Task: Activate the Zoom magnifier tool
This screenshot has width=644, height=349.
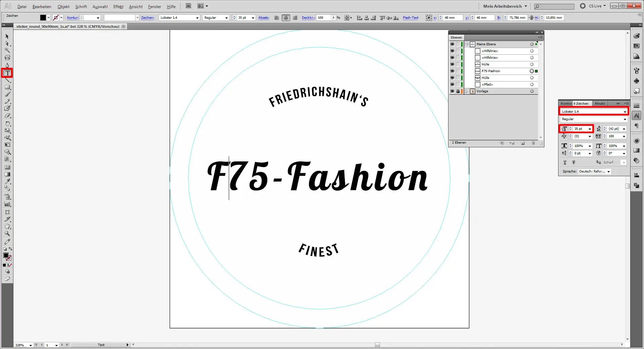Action: click(7, 234)
